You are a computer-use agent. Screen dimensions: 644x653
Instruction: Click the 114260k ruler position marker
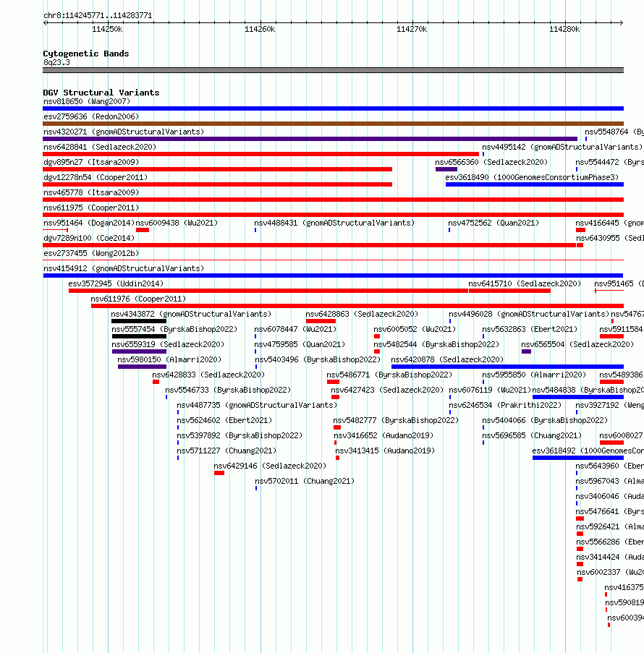pyautogui.click(x=260, y=29)
